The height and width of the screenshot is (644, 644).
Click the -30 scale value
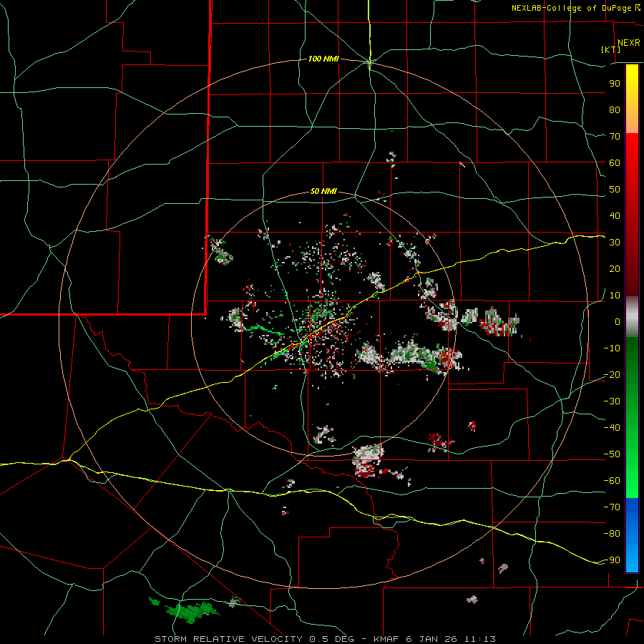pos(612,401)
